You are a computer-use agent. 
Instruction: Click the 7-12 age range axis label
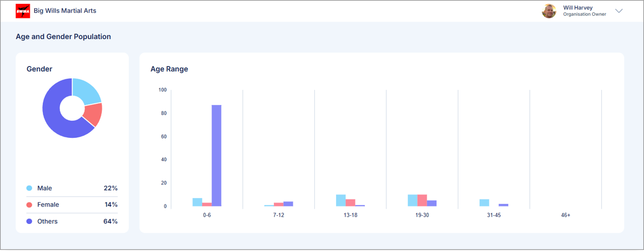click(279, 215)
